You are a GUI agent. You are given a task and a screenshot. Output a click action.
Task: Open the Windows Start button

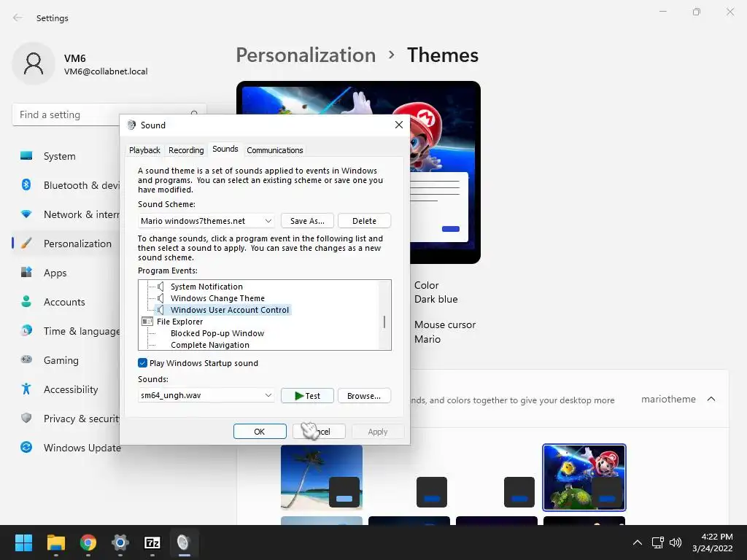[23, 542]
